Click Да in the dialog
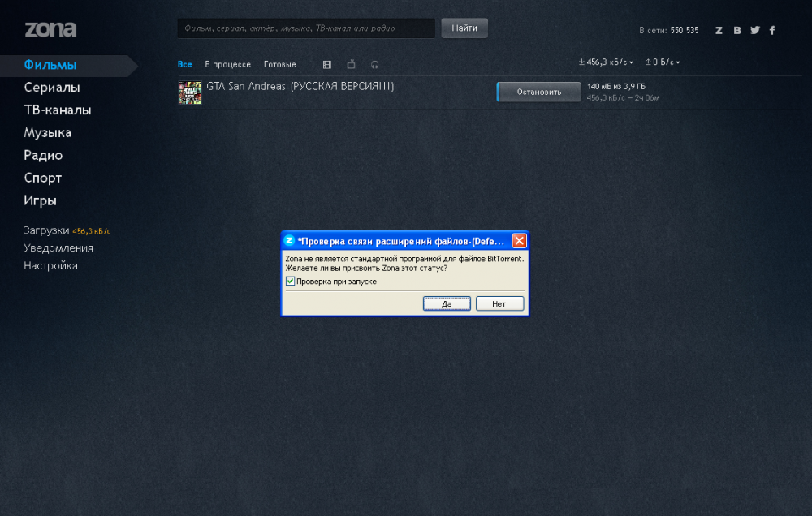812x516 pixels. tap(447, 303)
